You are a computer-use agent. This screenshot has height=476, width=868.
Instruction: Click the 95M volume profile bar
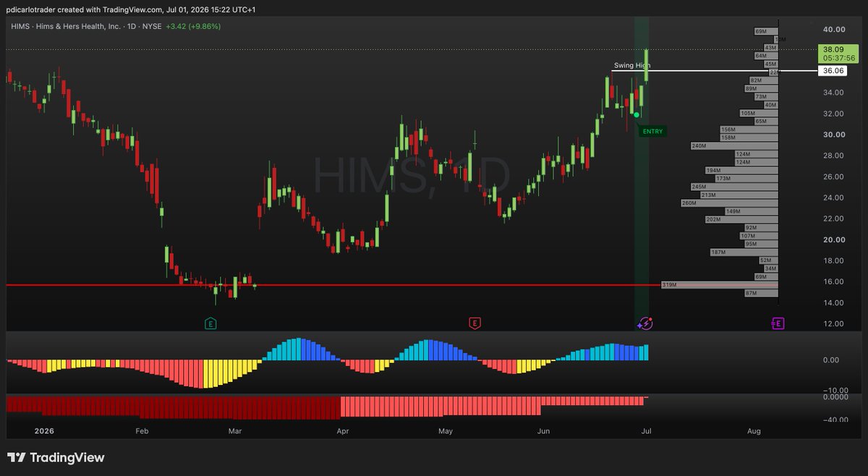point(761,245)
